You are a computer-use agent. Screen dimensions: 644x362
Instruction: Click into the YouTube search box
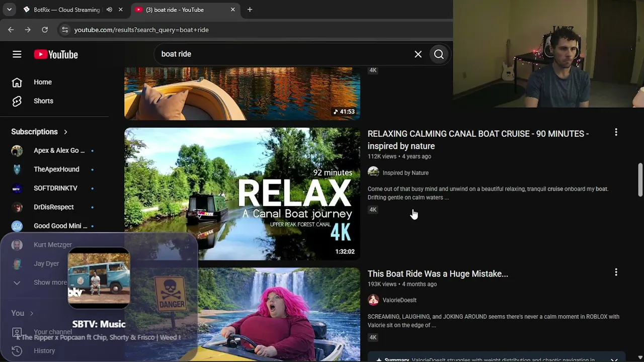[x=284, y=54]
